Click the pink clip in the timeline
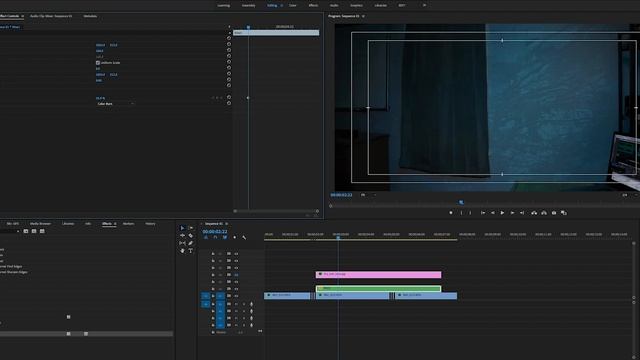The height and width of the screenshot is (360, 640). coord(378,275)
